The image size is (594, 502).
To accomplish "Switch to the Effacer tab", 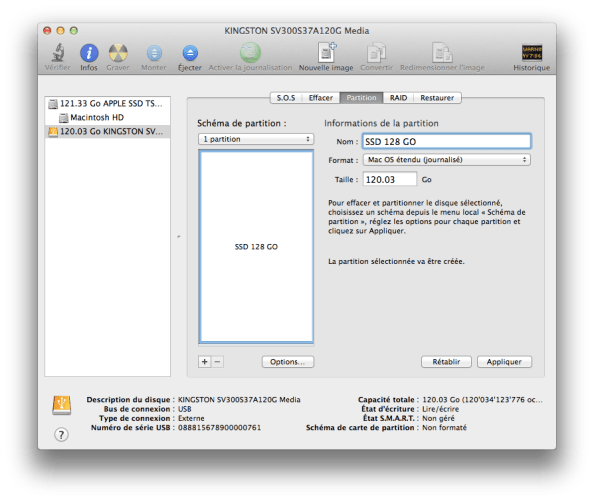I will click(x=320, y=98).
